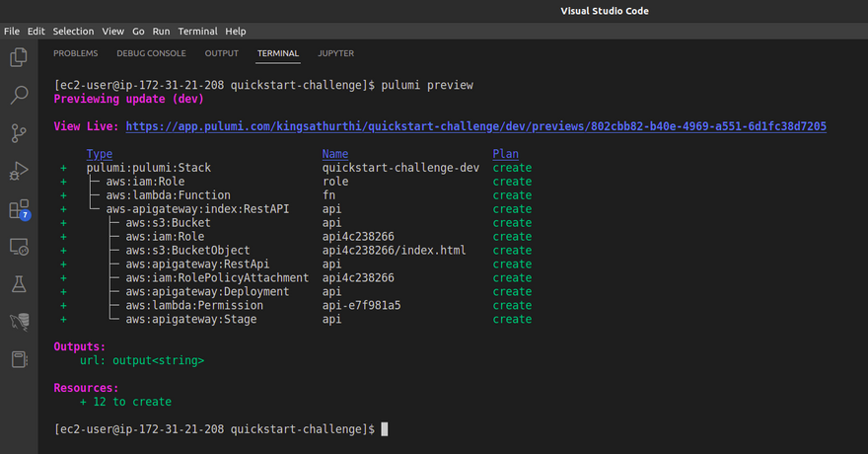868x454 pixels.
Task: Open the Testing flask icon
Action: 19,283
